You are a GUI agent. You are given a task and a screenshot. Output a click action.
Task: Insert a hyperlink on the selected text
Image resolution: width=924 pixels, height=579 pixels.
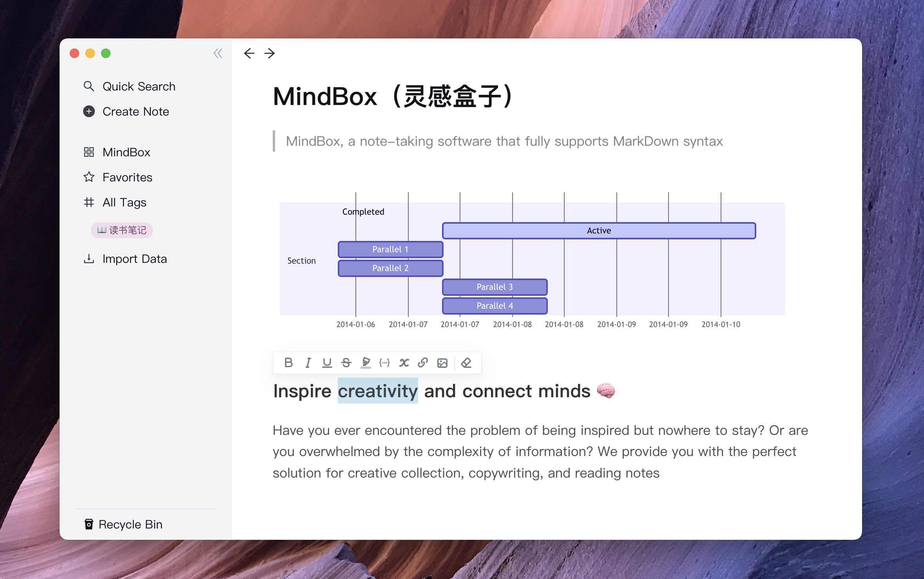(x=423, y=363)
